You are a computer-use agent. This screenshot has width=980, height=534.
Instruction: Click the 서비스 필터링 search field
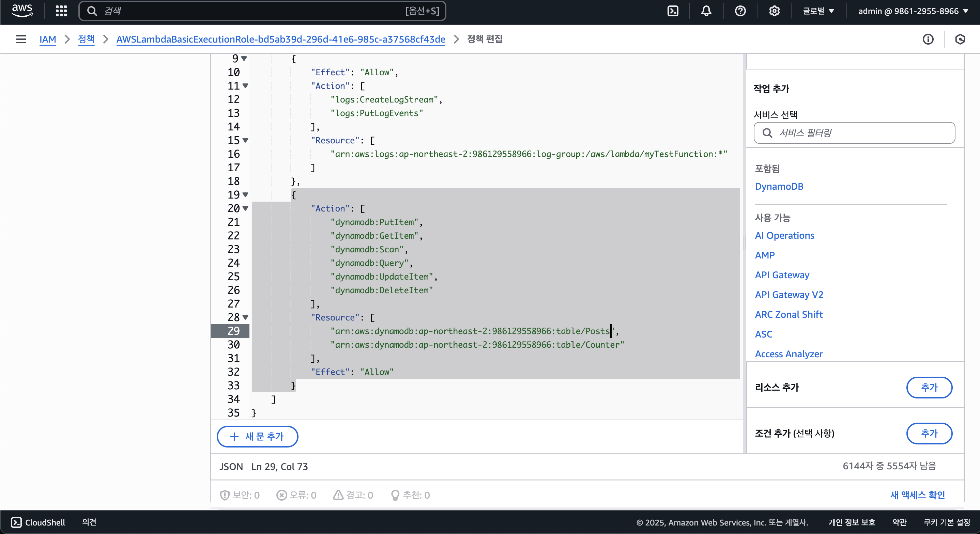(x=854, y=133)
